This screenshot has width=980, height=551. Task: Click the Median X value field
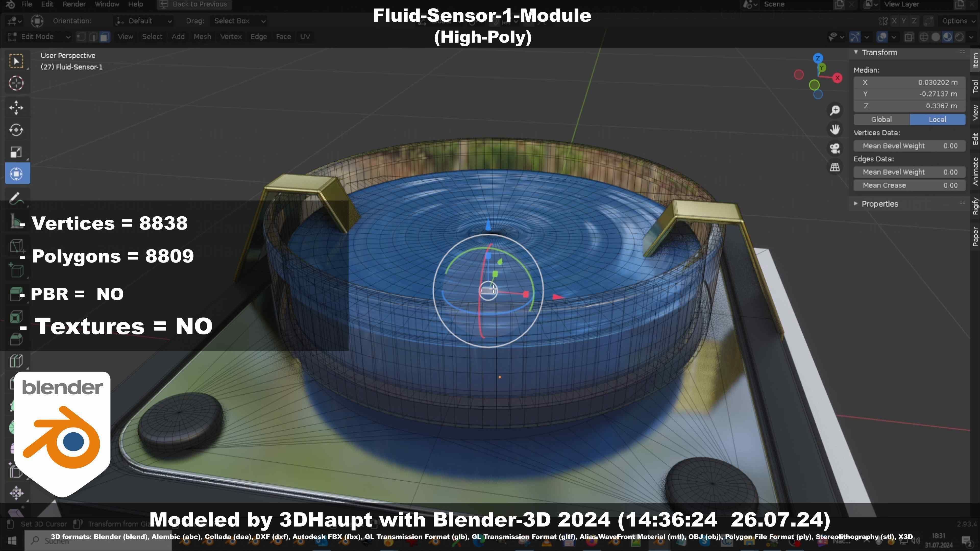pos(910,82)
